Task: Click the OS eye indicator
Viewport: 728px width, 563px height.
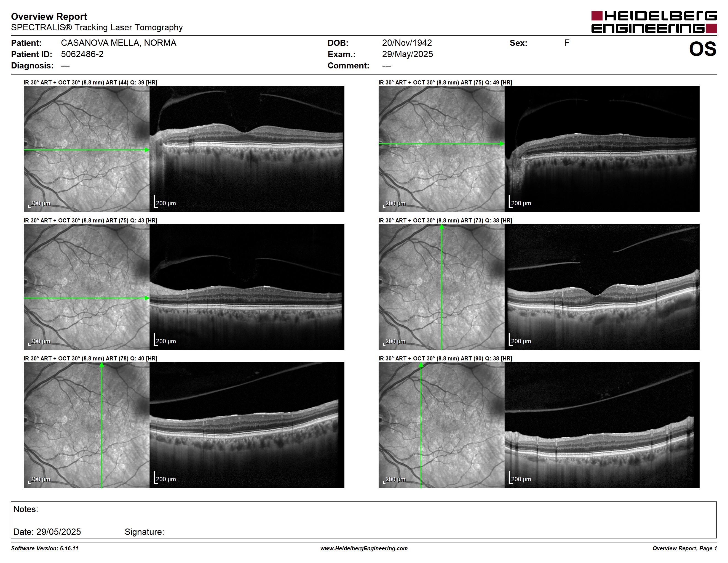Action: pos(703,49)
